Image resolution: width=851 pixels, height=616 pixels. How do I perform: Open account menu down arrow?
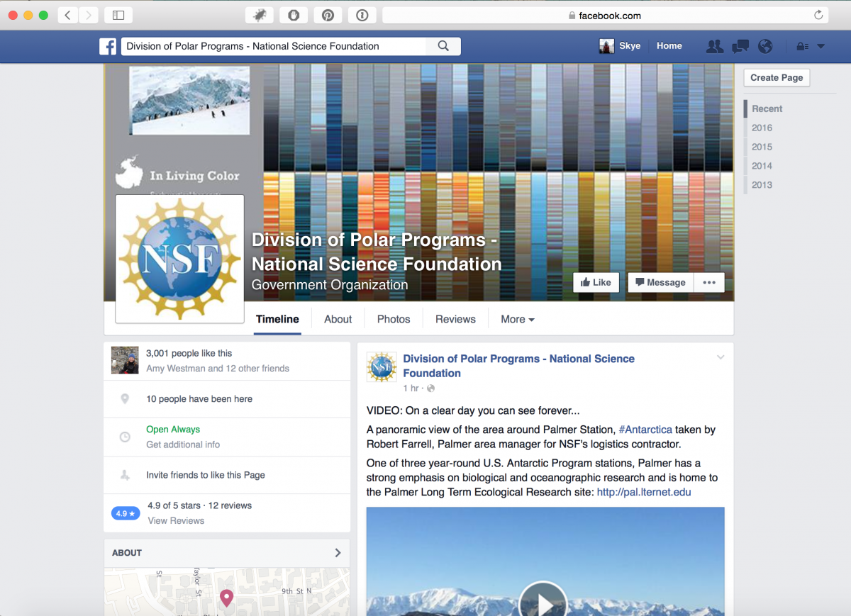tap(821, 46)
